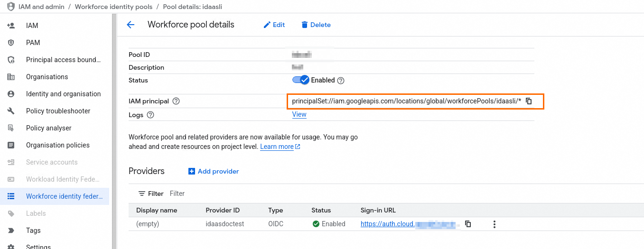Open IAM in the sidebar
Image resolution: width=644 pixels, height=249 pixels.
(x=32, y=26)
